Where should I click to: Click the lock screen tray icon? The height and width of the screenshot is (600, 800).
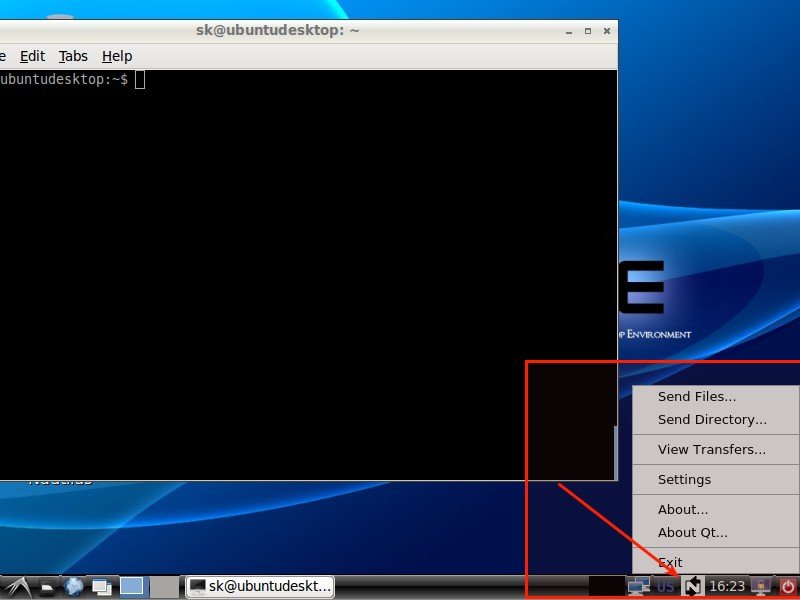click(x=760, y=586)
